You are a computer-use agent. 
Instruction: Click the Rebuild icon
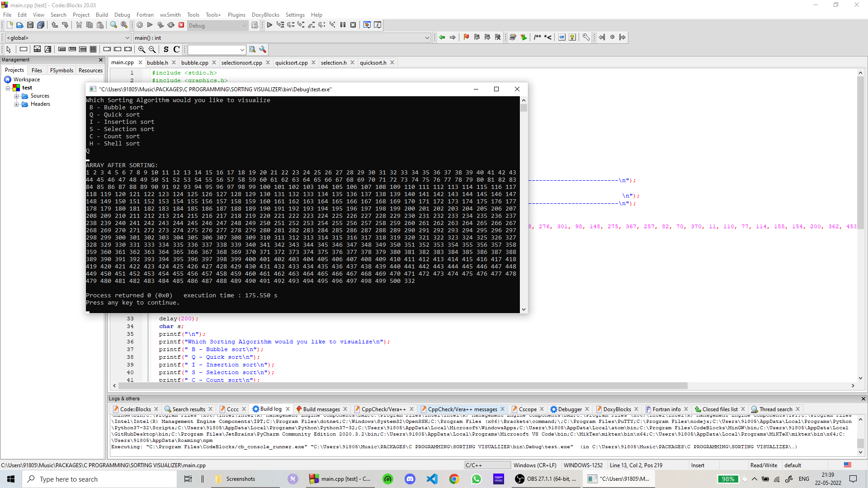coord(171,25)
